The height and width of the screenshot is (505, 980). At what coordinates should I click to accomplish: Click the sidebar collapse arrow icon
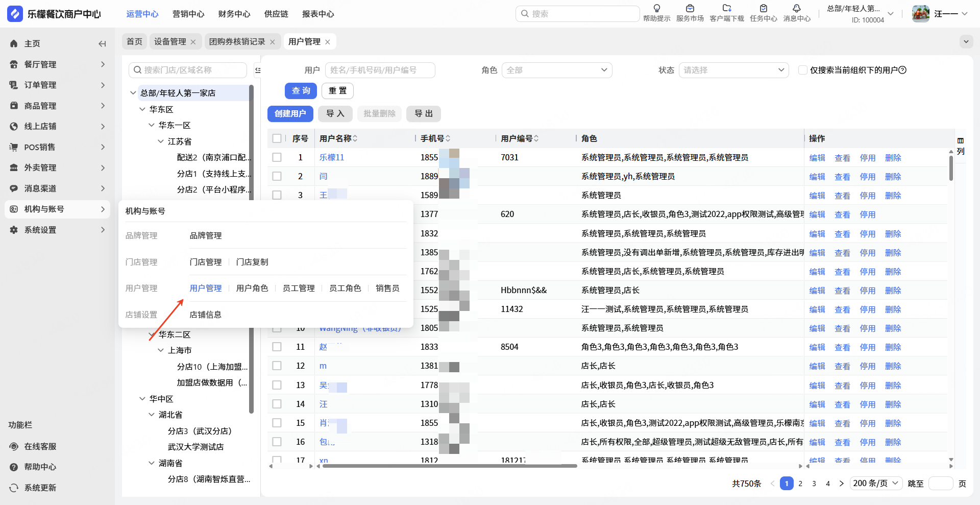pyautogui.click(x=102, y=43)
